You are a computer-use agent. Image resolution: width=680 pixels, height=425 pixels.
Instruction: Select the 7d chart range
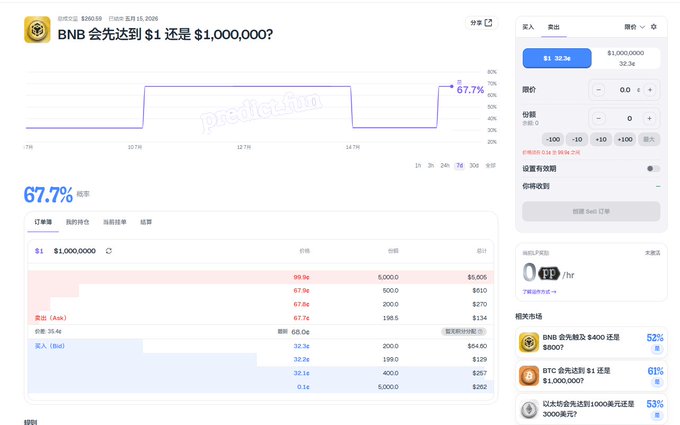(x=460, y=166)
